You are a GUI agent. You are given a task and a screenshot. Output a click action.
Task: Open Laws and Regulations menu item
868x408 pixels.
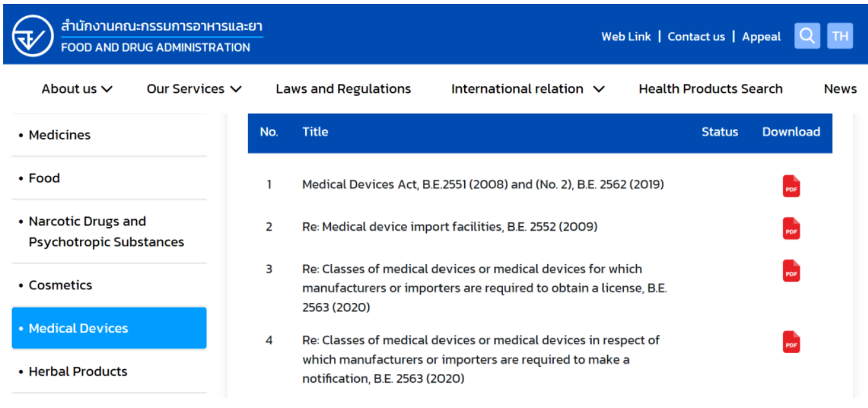click(343, 89)
